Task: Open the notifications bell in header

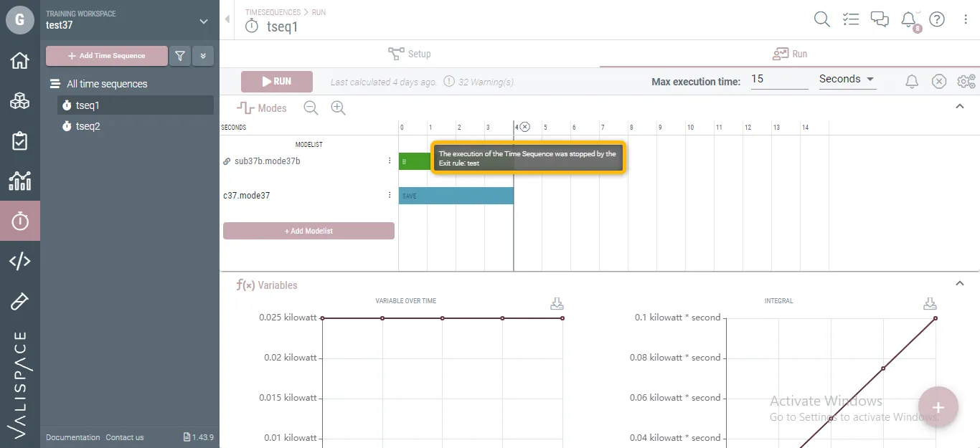Action: point(909,19)
